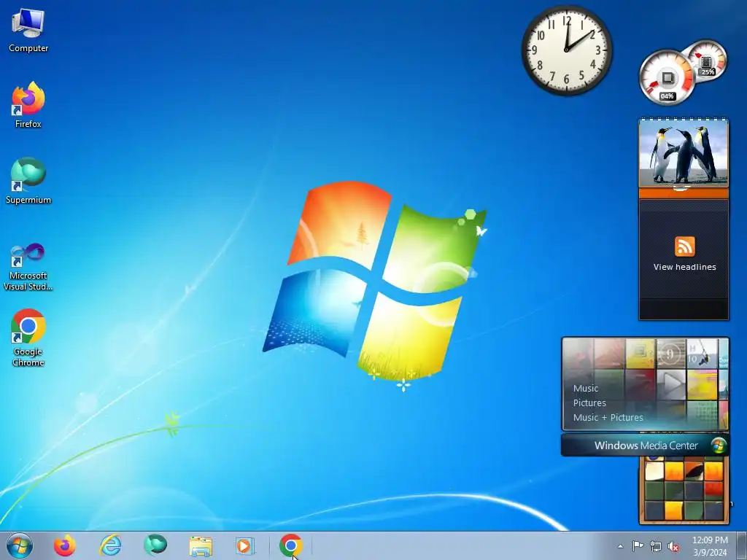Select the Supermium desktop shortcut
747x560 pixels.
[x=28, y=181]
